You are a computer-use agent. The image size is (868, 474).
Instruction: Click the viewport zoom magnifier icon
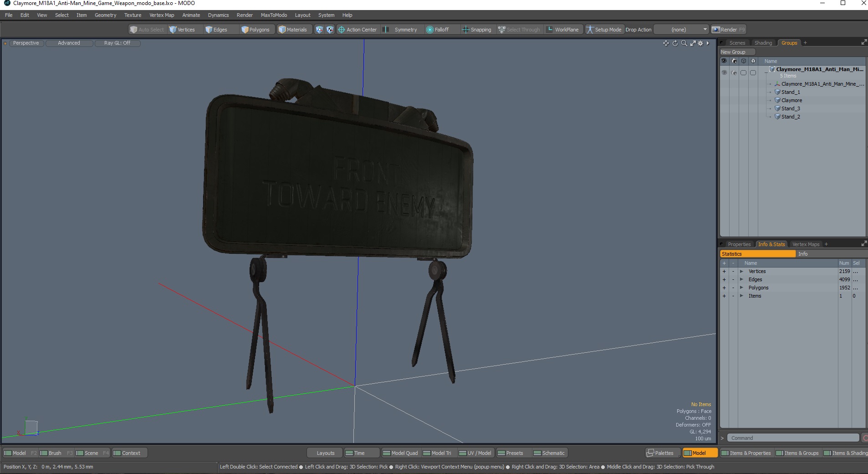[684, 43]
